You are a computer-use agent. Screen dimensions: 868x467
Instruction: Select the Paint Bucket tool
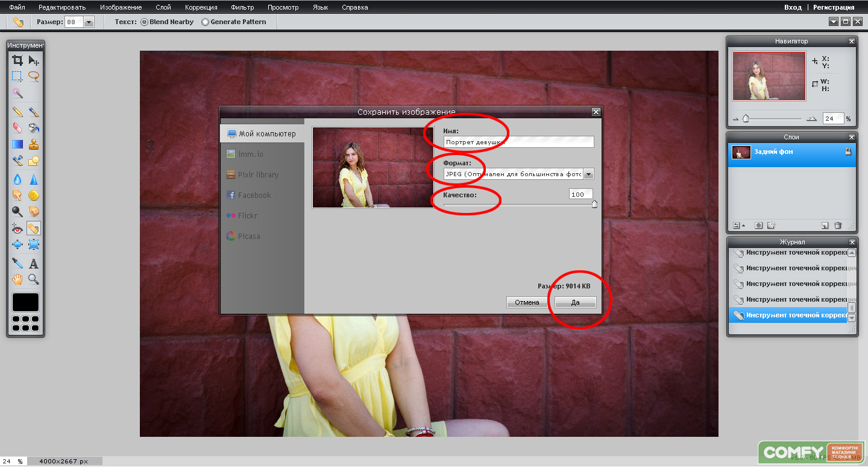34,128
